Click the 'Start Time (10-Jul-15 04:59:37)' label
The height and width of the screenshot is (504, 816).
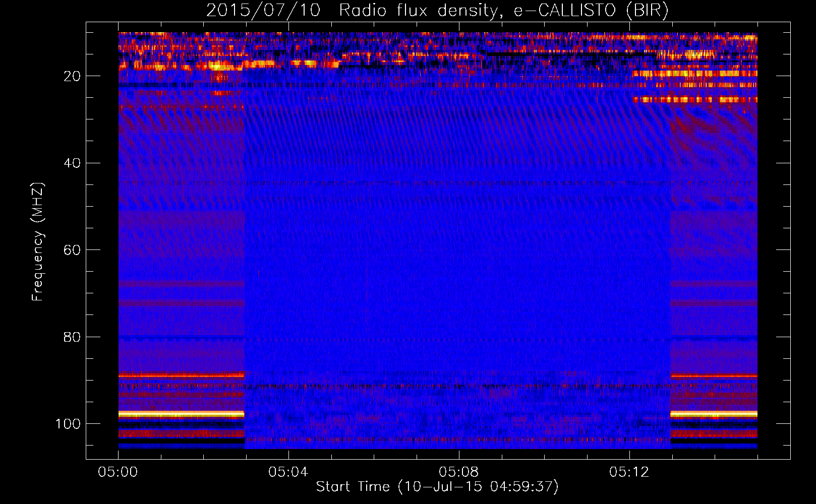[437, 487]
